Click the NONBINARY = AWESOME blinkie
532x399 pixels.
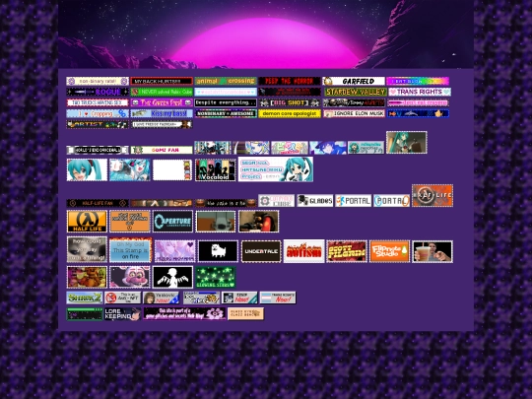pyautogui.click(x=226, y=113)
